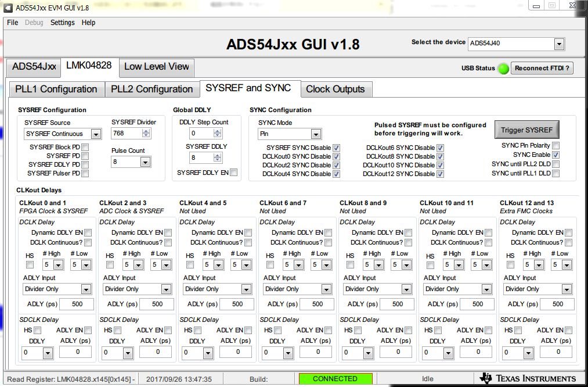This screenshot has width=588, height=387.
Task: Uncheck DCLKout12 SYNC Disable
Action: [440, 174]
